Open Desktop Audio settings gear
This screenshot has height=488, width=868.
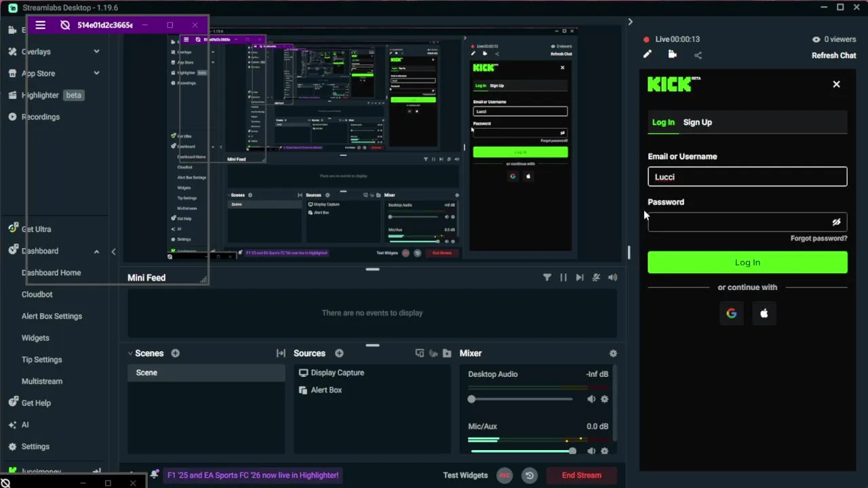click(604, 399)
